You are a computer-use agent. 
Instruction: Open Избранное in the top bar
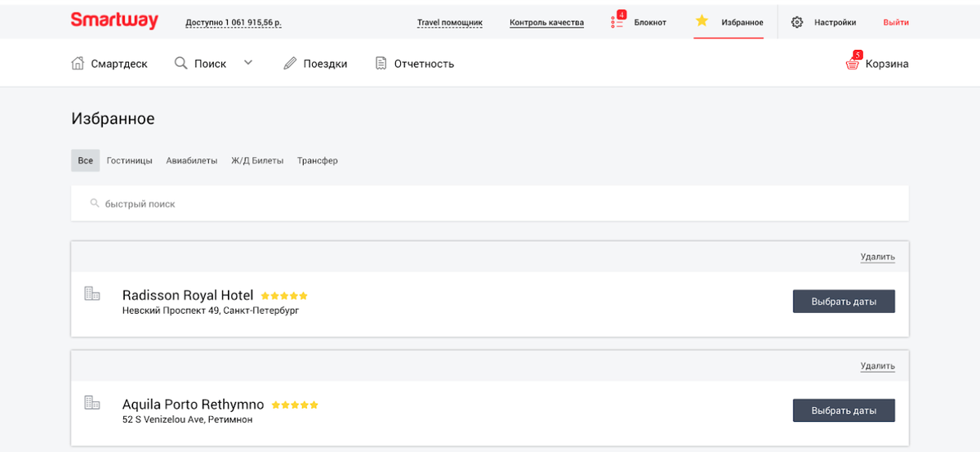(x=742, y=23)
